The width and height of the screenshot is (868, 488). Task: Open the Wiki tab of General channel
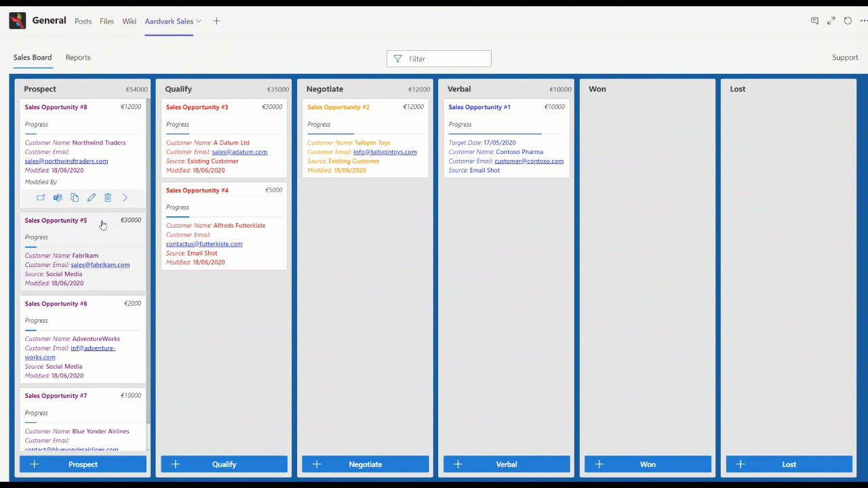129,21
